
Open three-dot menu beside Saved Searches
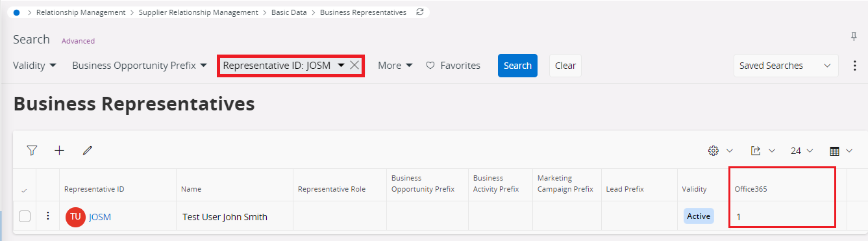click(855, 66)
